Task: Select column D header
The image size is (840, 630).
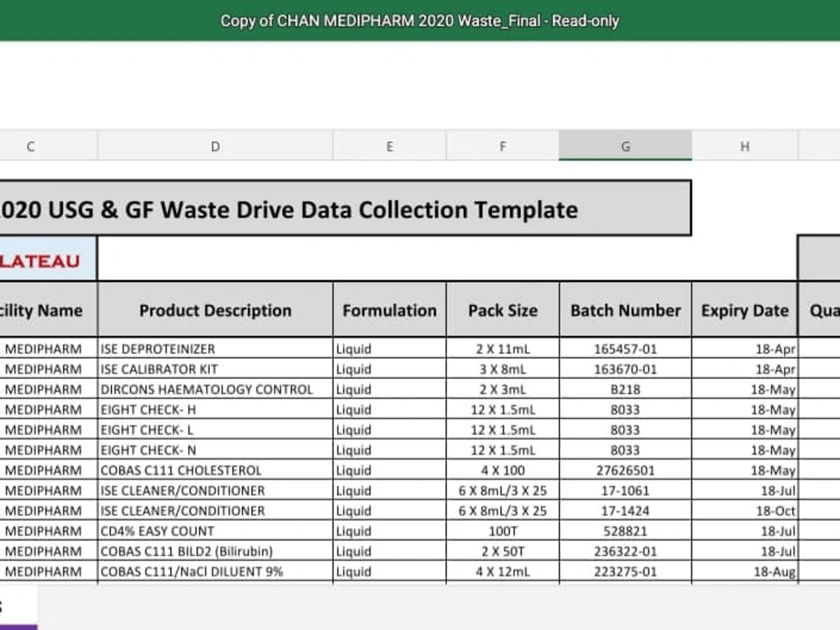Action: 215,145
